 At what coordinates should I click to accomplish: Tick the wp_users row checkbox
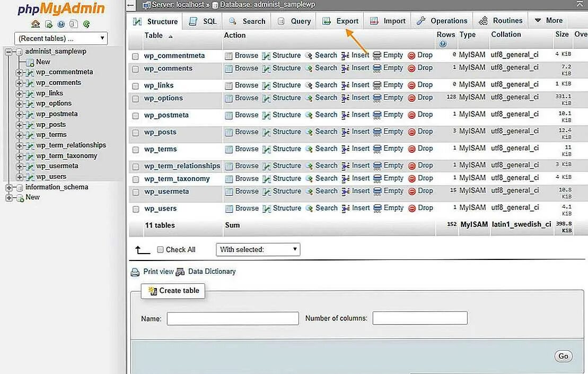(136, 210)
